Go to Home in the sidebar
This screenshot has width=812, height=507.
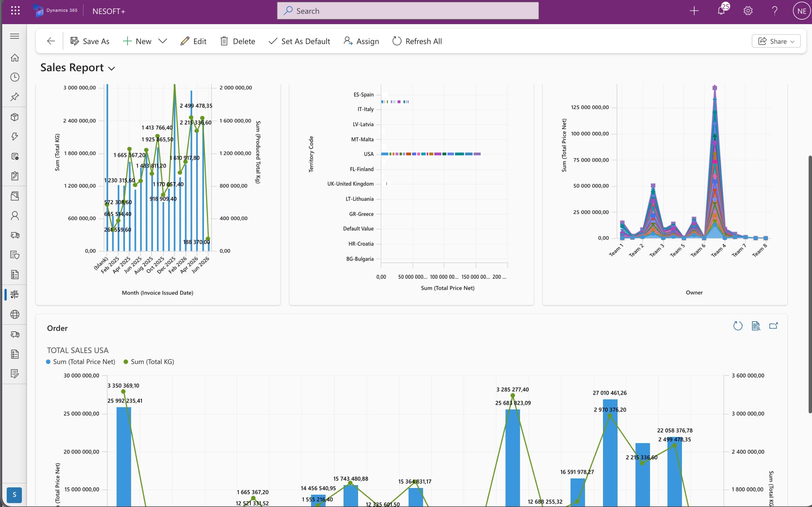14,58
